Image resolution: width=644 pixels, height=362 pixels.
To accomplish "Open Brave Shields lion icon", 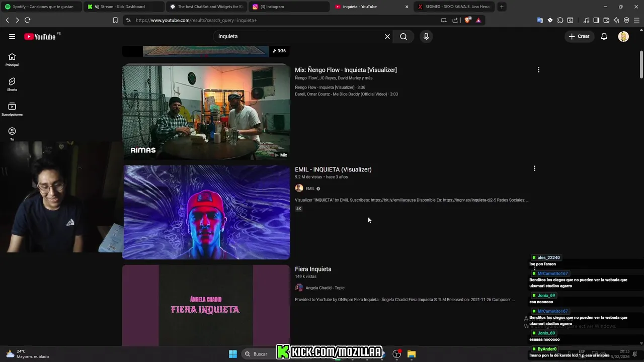I will point(468,20).
